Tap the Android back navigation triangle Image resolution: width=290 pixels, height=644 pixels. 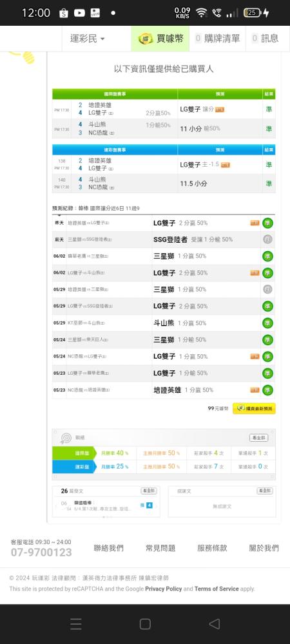(x=214, y=624)
